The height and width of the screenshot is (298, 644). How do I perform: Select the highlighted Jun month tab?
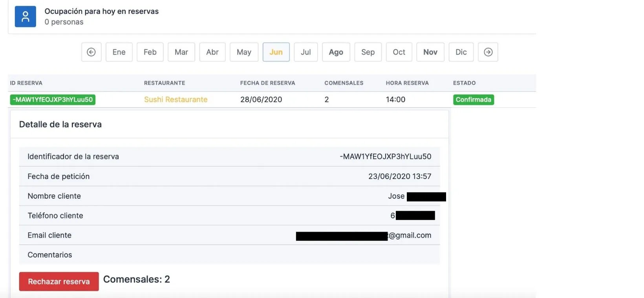(276, 52)
